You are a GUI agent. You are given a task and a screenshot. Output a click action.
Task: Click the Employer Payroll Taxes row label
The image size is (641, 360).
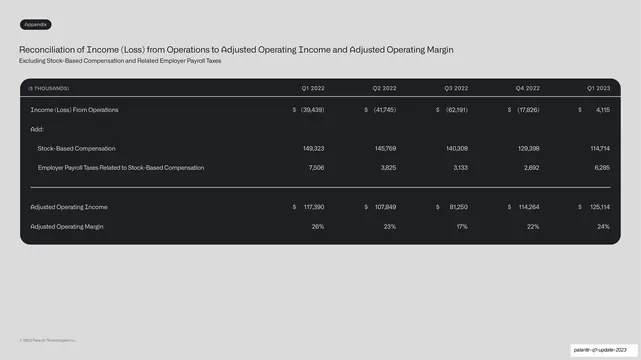(121, 168)
